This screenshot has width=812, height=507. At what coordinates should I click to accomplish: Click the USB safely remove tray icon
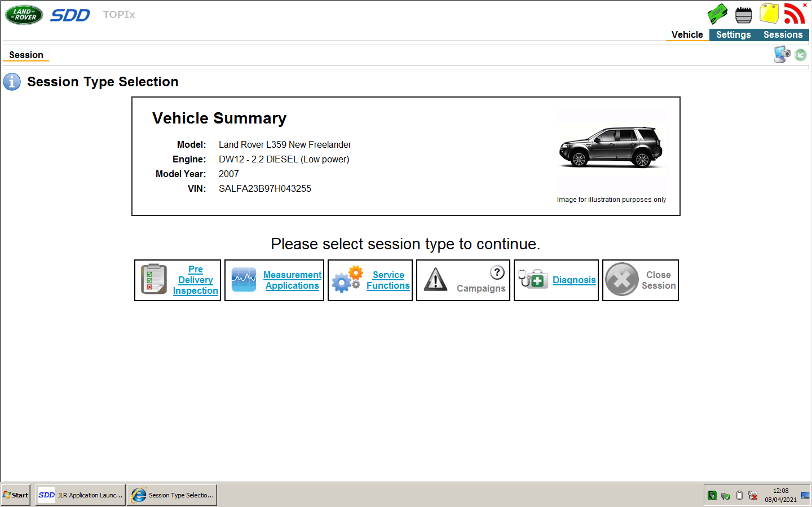pos(726,495)
